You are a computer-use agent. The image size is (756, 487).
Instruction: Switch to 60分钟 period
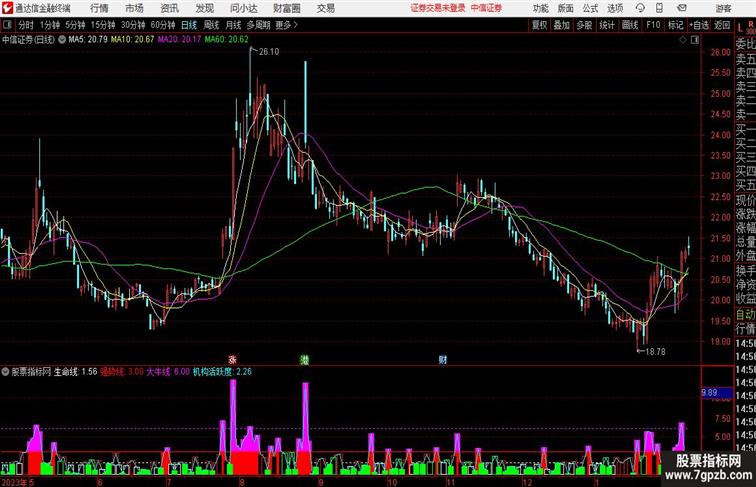[x=163, y=25]
